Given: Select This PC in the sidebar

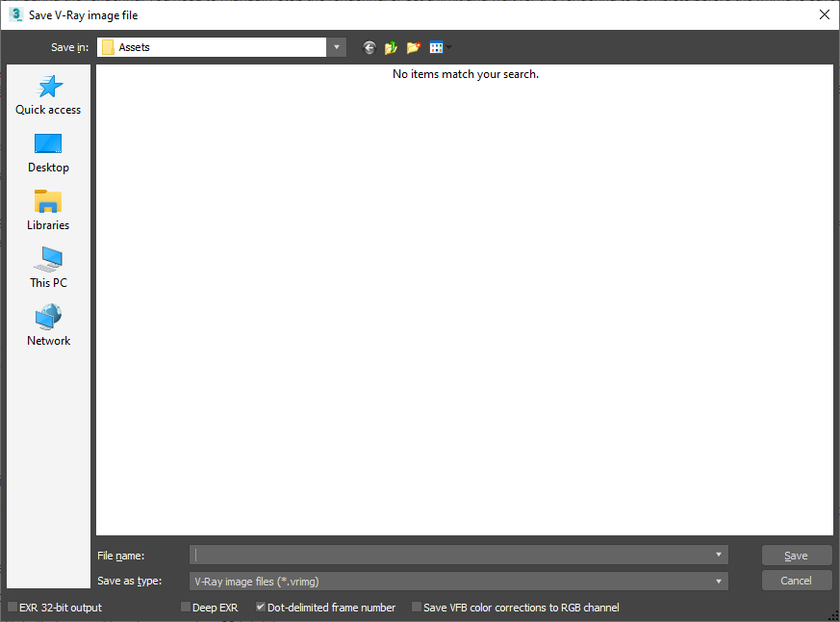Looking at the screenshot, I should point(47,267).
